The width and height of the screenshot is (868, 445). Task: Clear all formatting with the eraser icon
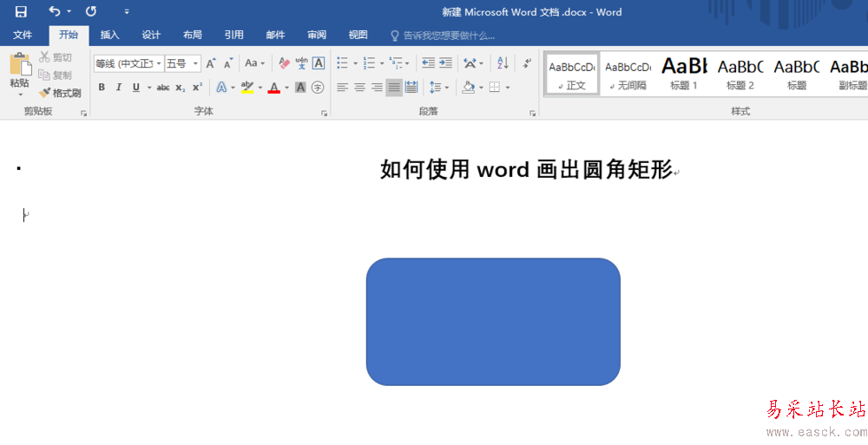pyautogui.click(x=284, y=63)
